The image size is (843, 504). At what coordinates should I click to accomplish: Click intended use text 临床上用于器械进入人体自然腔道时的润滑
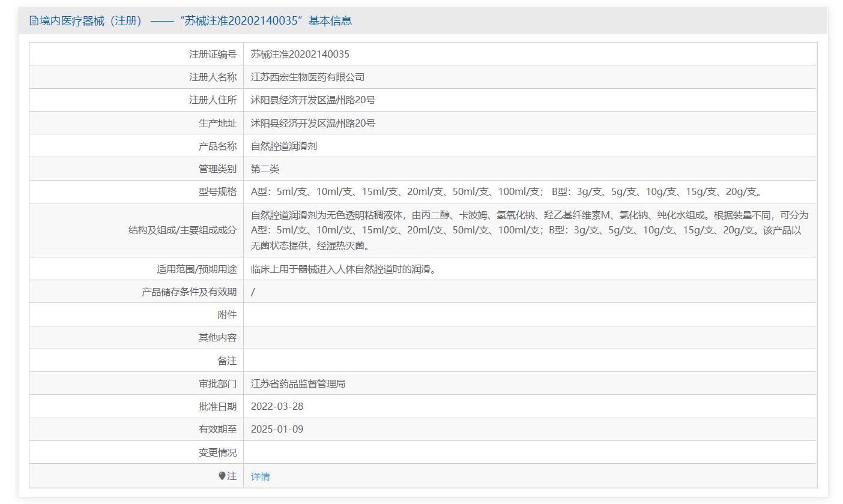[345, 269]
